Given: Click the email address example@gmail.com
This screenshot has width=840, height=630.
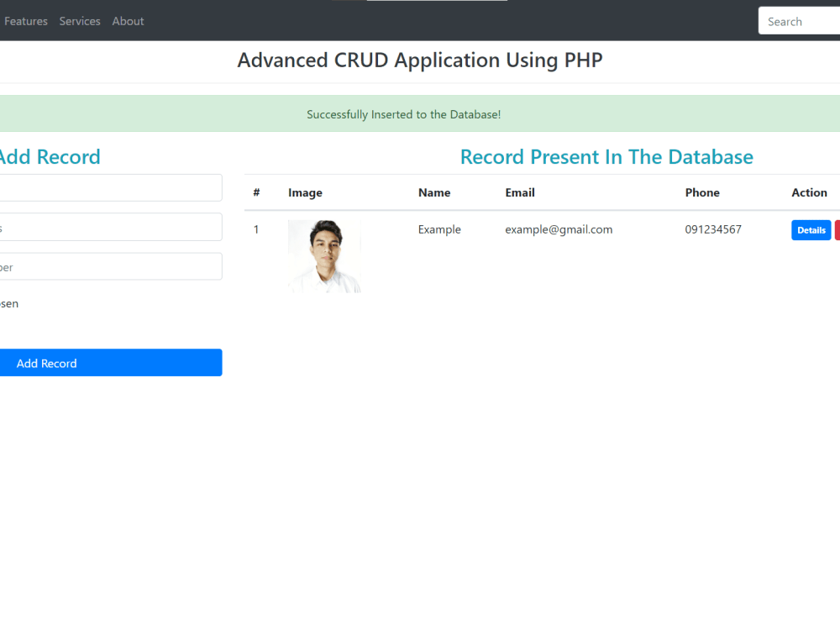Looking at the screenshot, I should point(558,228).
